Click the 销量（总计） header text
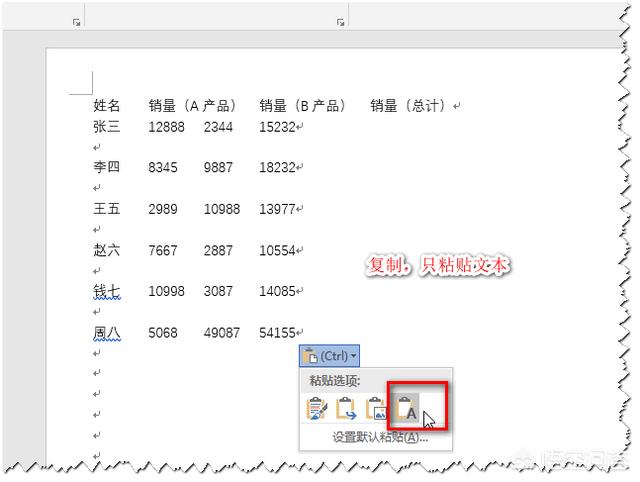Viewport: 640px width, 482px height. 408,105
